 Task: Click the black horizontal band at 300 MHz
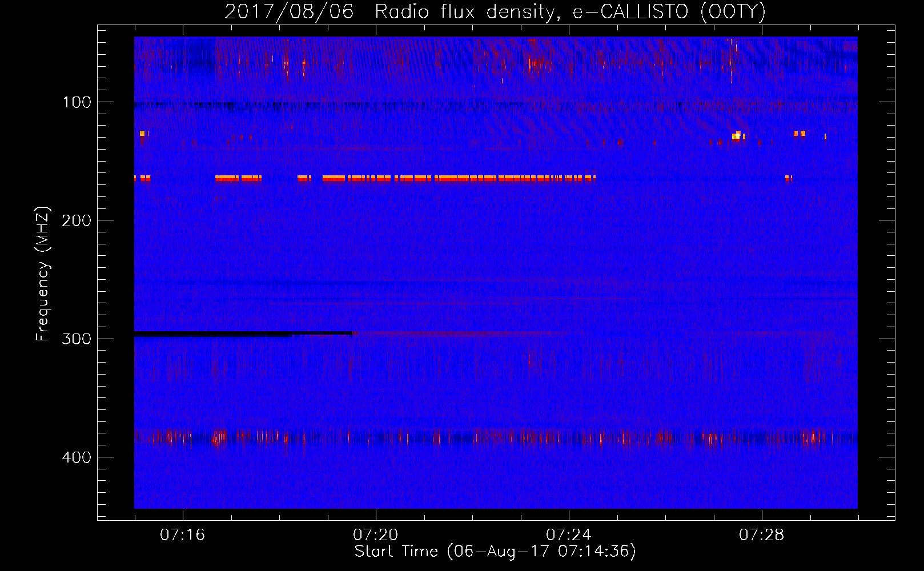tap(243, 333)
